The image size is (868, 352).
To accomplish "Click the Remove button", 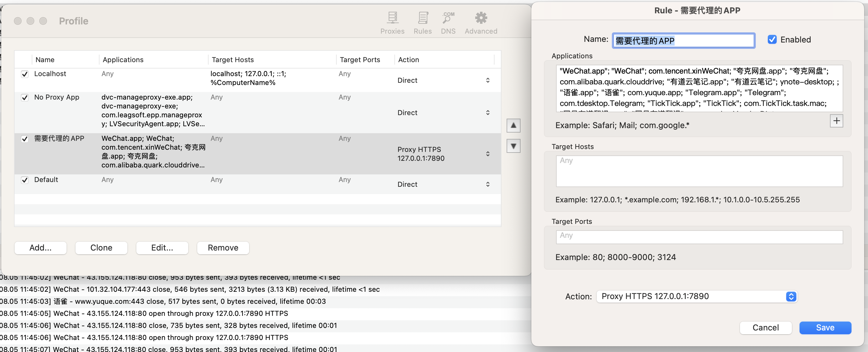I will (x=223, y=247).
